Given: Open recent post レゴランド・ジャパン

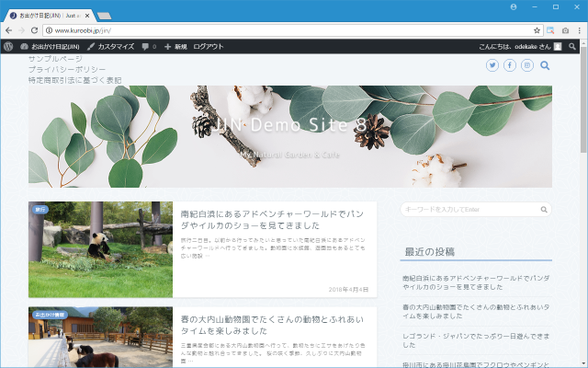Looking at the screenshot, I should tap(476, 340).
